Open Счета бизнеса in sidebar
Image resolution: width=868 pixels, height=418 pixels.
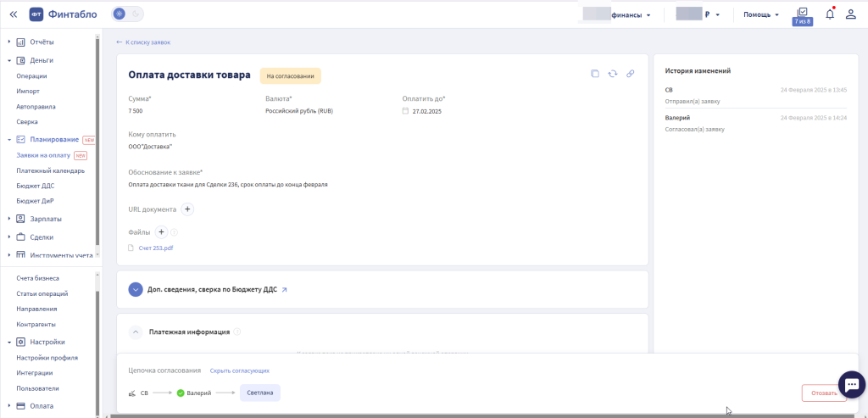point(37,278)
